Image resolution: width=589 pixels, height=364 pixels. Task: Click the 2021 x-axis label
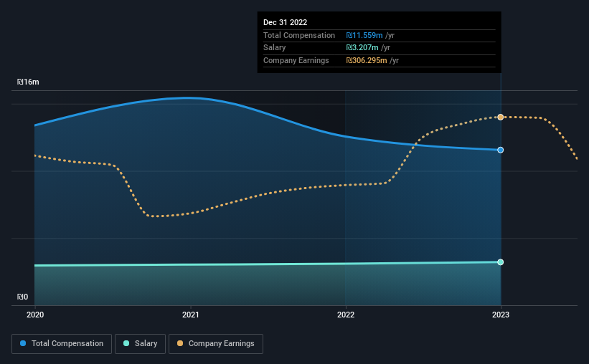pos(190,315)
